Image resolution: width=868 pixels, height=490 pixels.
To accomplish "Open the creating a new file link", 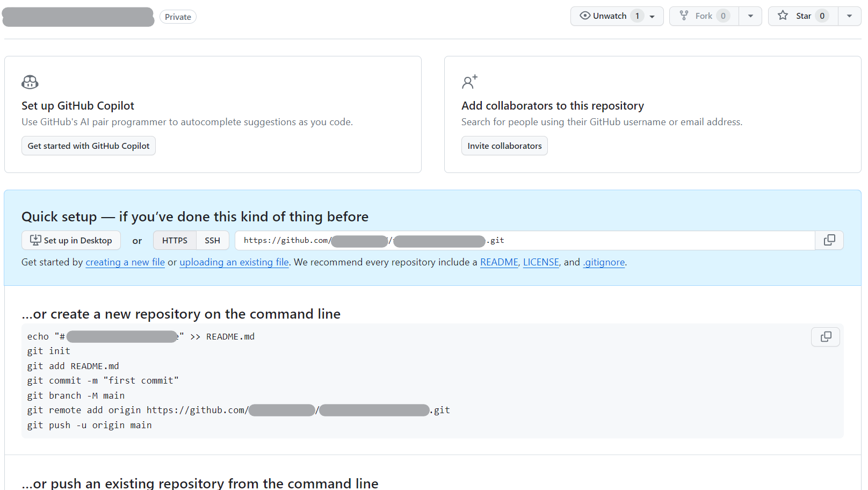I will (x=125, y=262).
